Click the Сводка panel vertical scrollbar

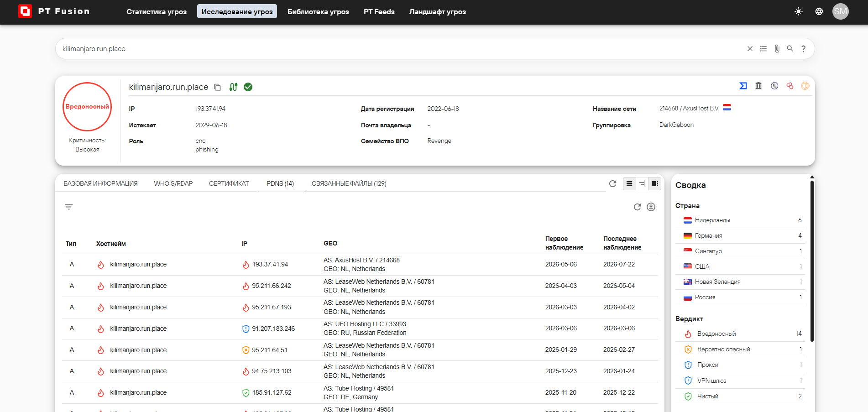pos(812,261)
